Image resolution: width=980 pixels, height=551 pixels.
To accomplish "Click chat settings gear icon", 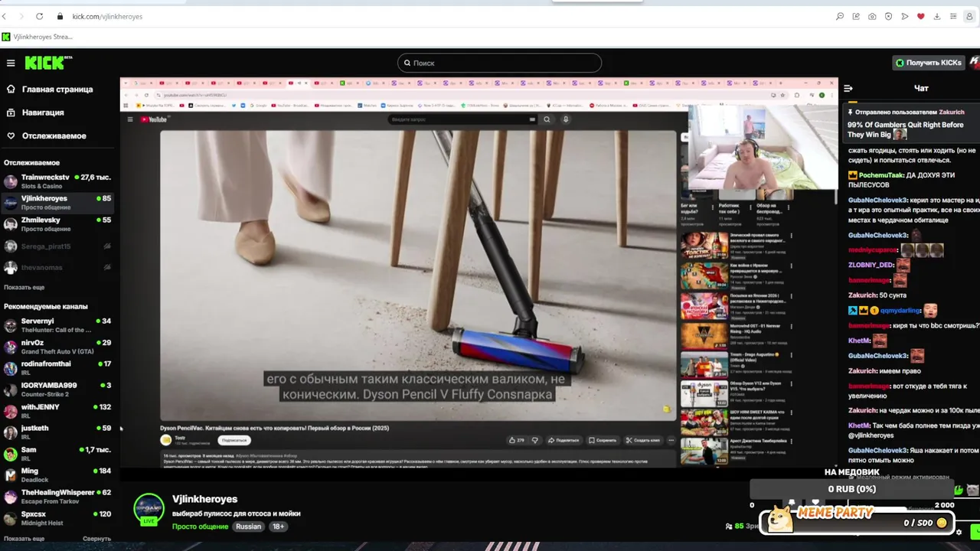I will tap(959, 533).
